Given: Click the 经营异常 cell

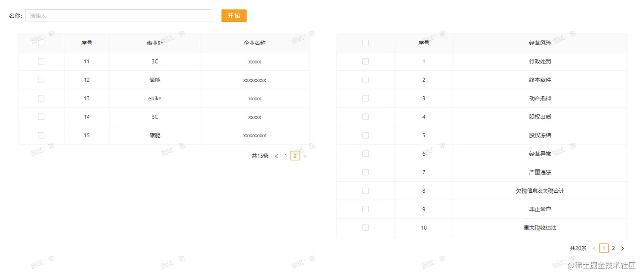Looking at the screenshot, I should coord(540,154).
